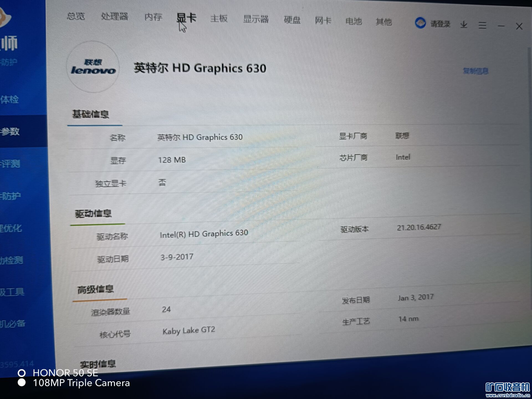Switch to the 内存 tab
Viewport: 532px width, 399px height.
tap(153, 17)
